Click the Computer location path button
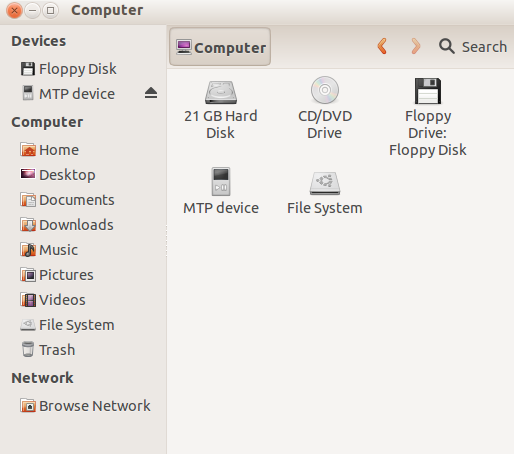 [x=220, y=47]
